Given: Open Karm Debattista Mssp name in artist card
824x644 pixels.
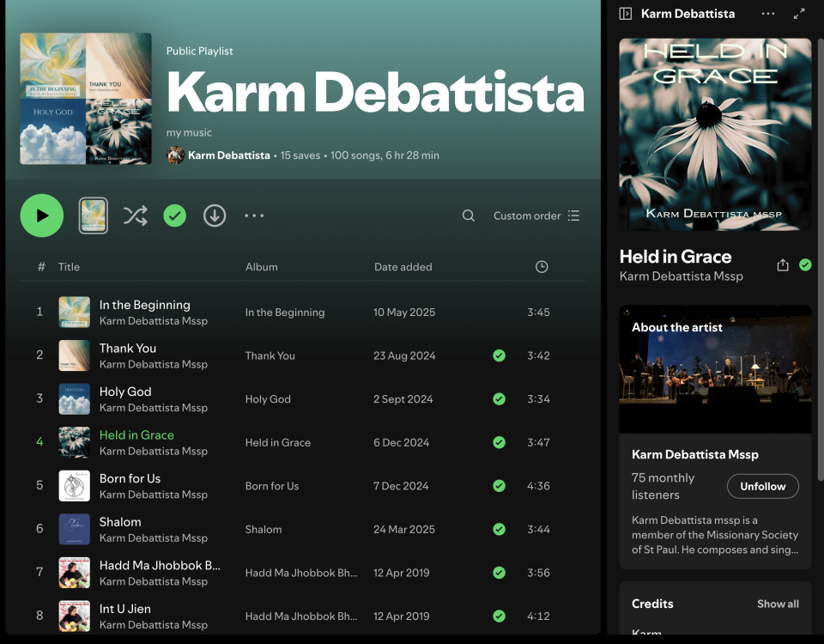Looking at the screenshot, I should (x=694, y=455).
